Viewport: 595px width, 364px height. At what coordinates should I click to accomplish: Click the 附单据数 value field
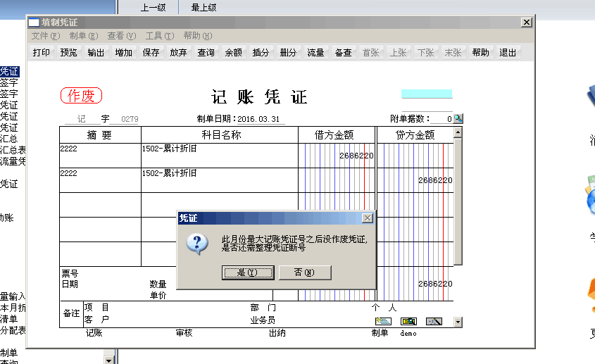(x=442, y=119)
